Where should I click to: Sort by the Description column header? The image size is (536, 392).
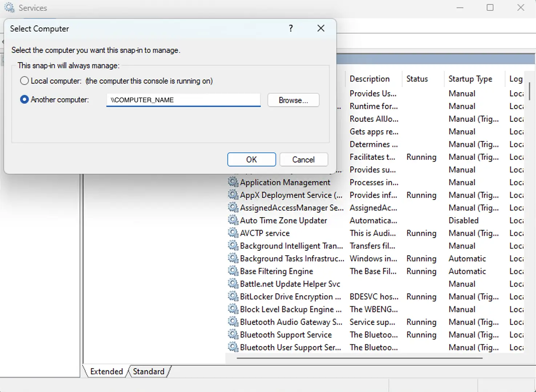370,79
